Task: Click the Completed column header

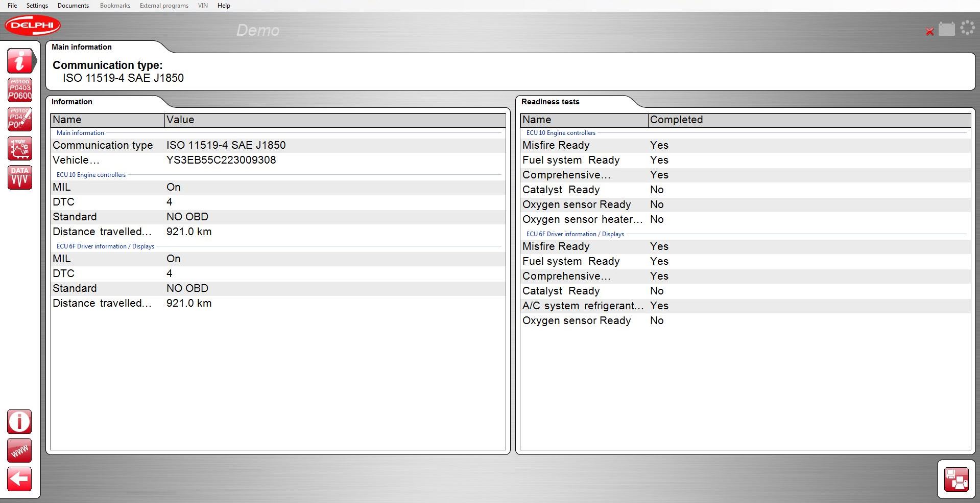Action: tap(676, 120)
